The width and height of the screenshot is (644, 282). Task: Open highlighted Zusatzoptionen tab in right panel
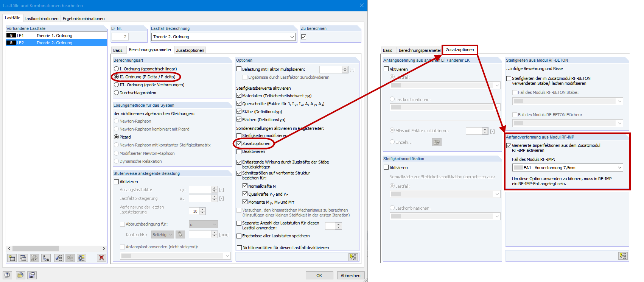coord(460,50)
